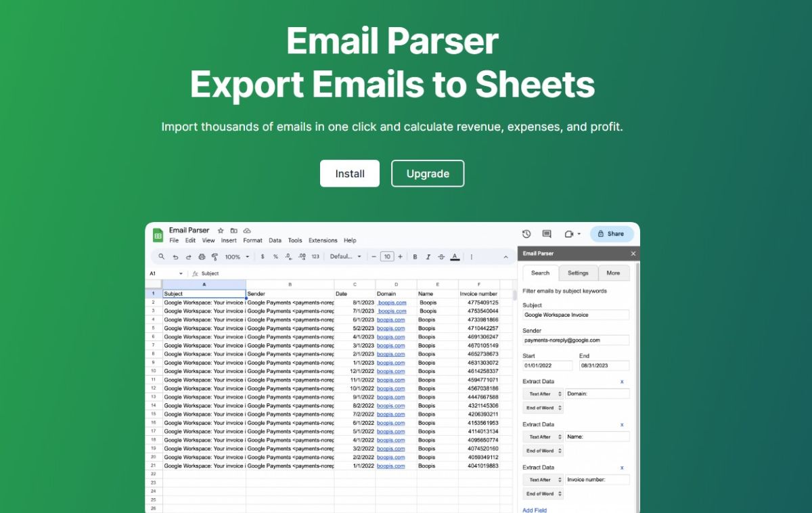Toggle bold formatting
812x513 pixels.
[415, 256]
